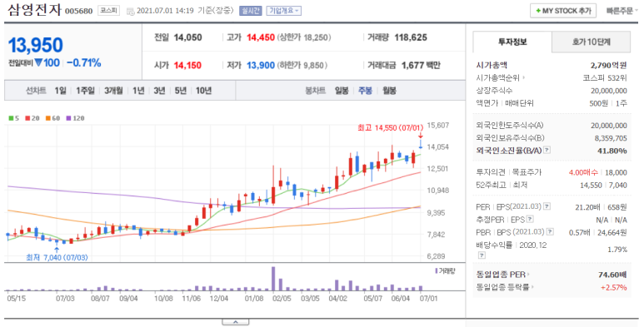Select the 3개월 line chart period
The height and width of the screenshot is (327, 644).
pyautogui.click(x=113, y=91)
